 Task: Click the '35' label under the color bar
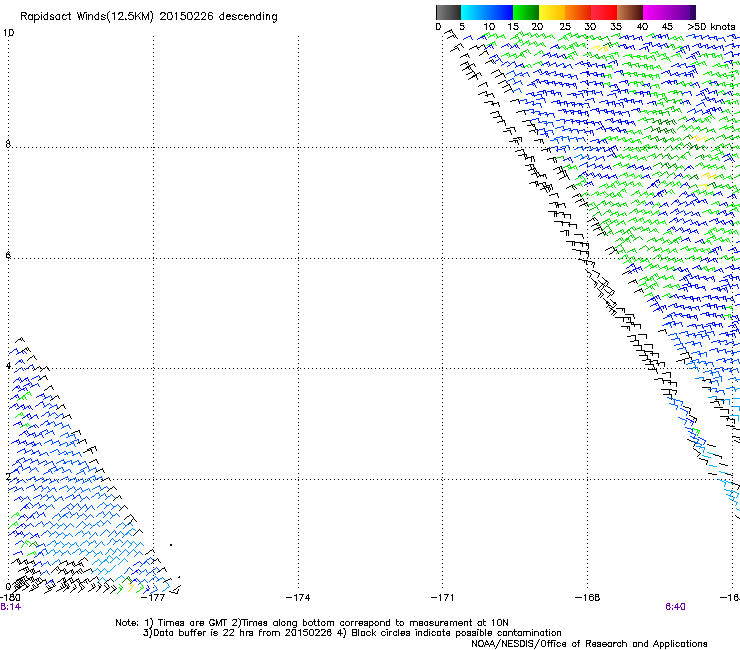click(616, 27)
